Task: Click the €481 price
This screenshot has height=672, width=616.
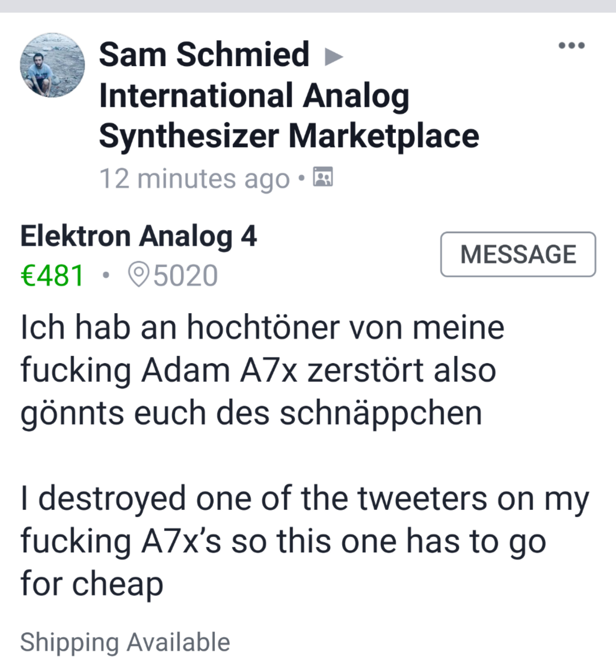Action: tap(52, 275)
